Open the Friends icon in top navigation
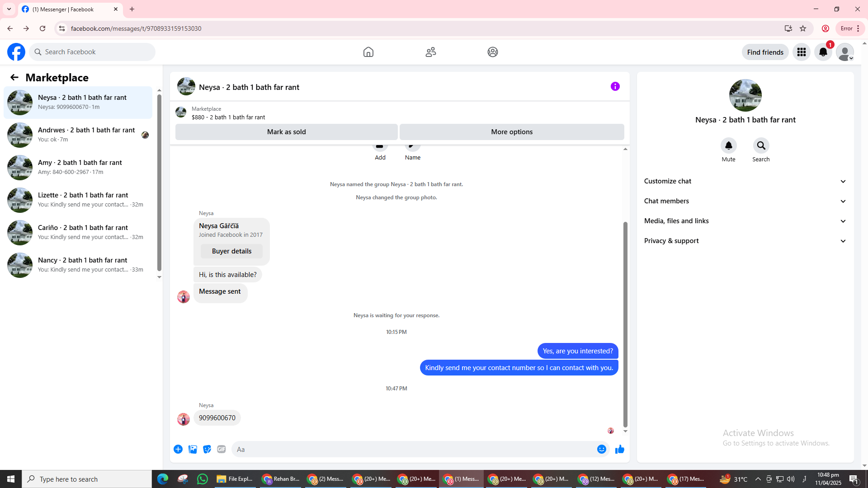Viewport: 868px width, 488px height. (431, 52)
